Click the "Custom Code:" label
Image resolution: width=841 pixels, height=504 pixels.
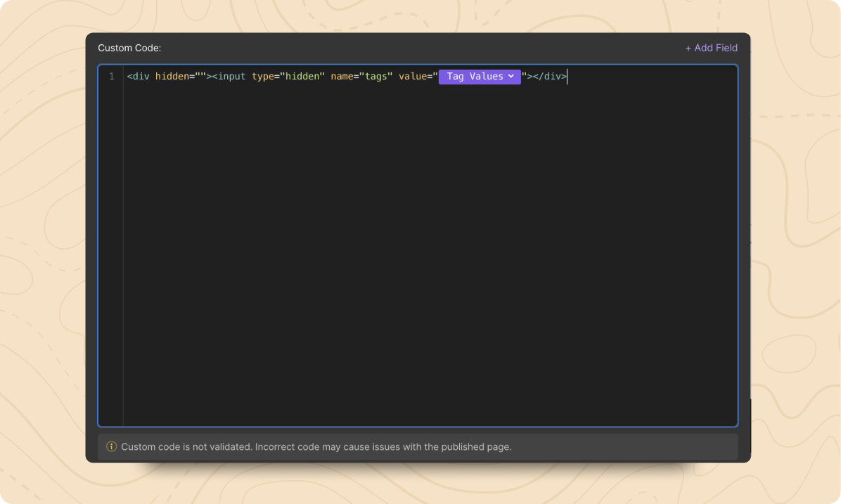(129, 48)
